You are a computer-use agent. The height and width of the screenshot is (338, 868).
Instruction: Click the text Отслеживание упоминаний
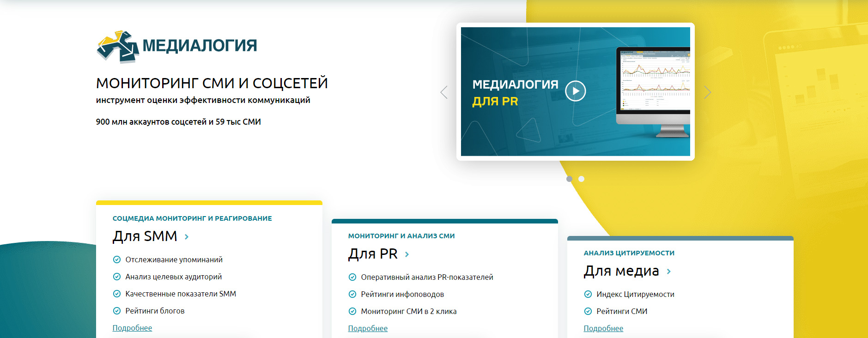coord(174,260)
